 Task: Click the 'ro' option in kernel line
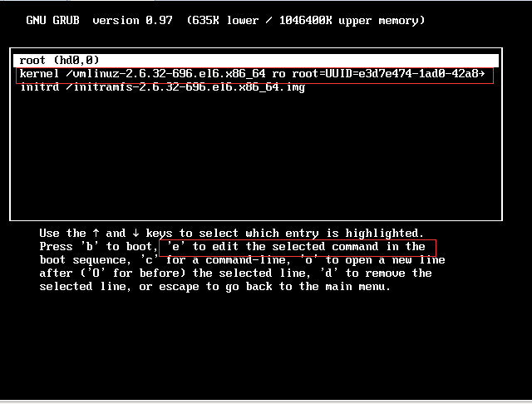pyautogui.click(x=278, y=74)
